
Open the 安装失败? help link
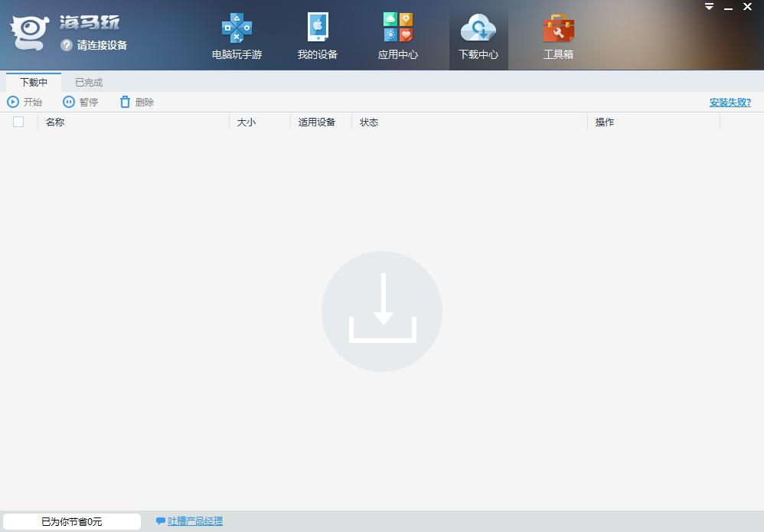(x=730, y=103)
